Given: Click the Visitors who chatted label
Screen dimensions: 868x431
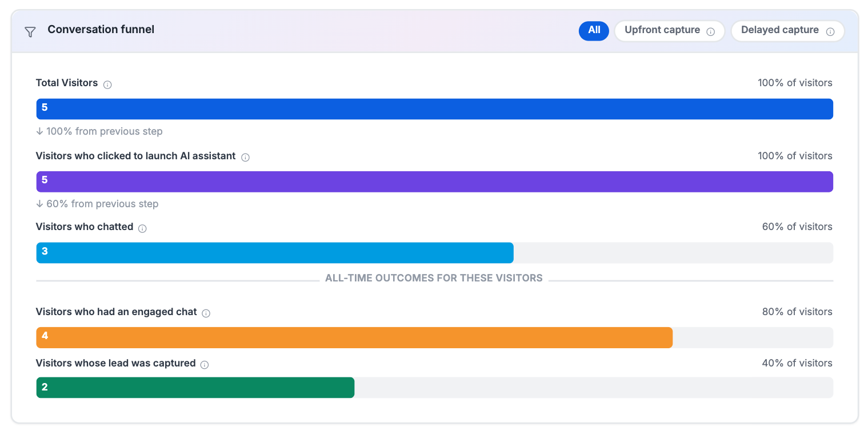Looking at the screenshot, I should 85,227.
